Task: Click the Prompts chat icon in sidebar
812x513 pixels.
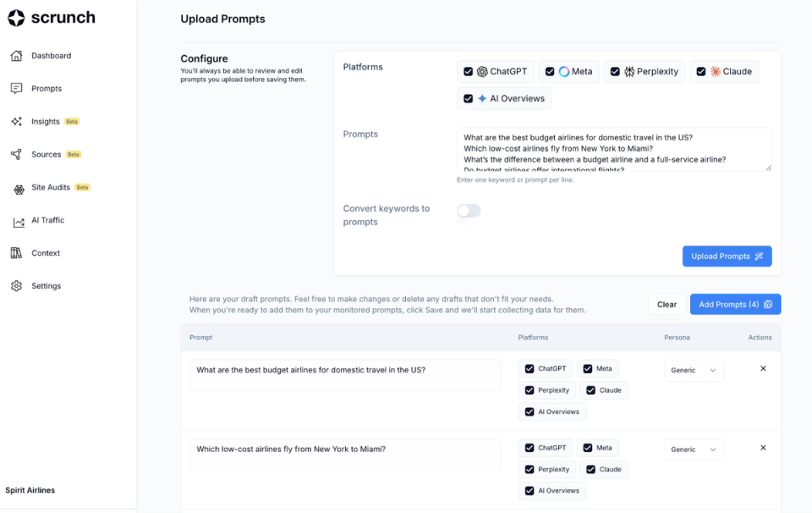Action: (17, 89)
